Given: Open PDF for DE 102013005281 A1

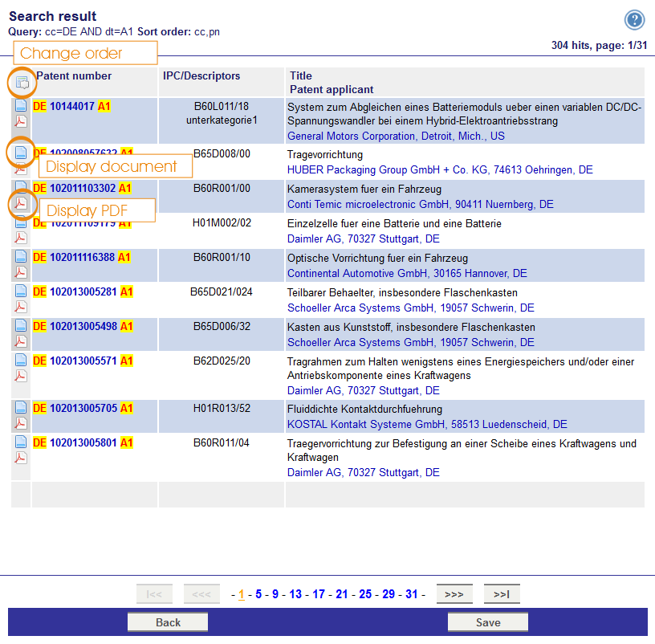Looking at the screenshot, I should tap(21, 308).
